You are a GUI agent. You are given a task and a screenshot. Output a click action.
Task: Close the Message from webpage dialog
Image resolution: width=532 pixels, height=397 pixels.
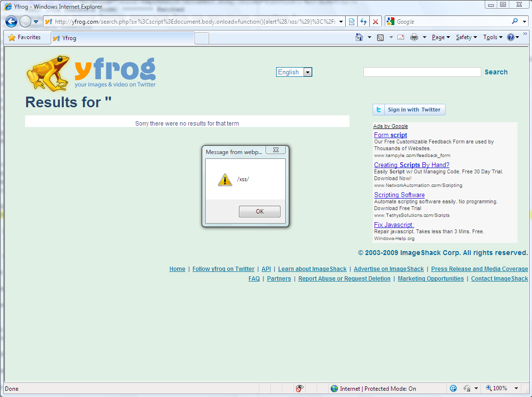[x=276, y=150]
